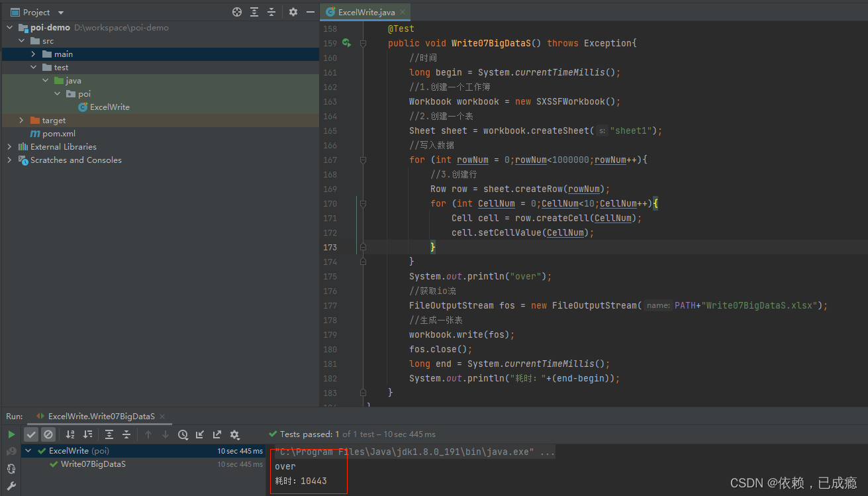This screenshot has height=496, width=868.
Task: Collapse the ExcelWrite test results node
Action: click(x=28, y=451)
